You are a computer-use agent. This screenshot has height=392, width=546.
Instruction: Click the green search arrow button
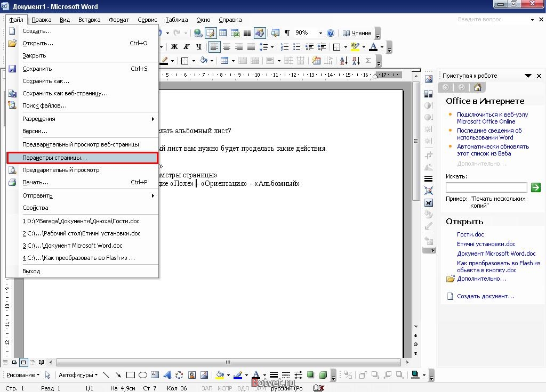point(535,187)
